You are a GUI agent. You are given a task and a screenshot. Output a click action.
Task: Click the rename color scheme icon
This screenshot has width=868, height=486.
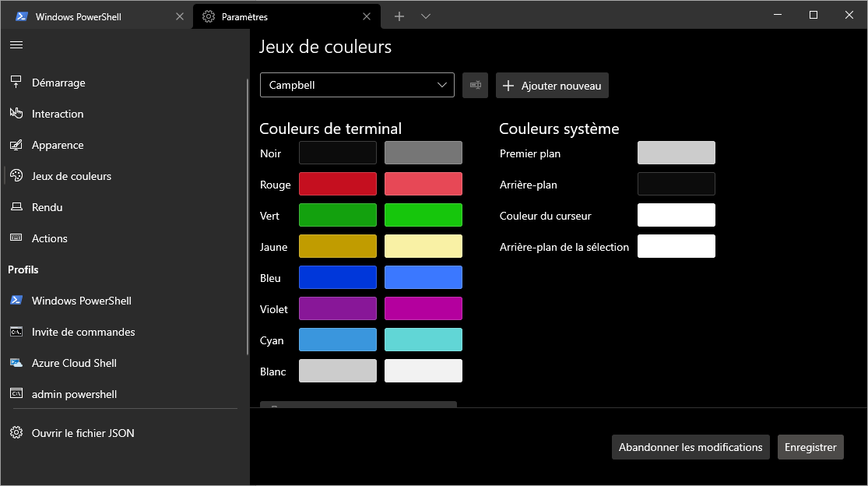(x=475, y=86)
